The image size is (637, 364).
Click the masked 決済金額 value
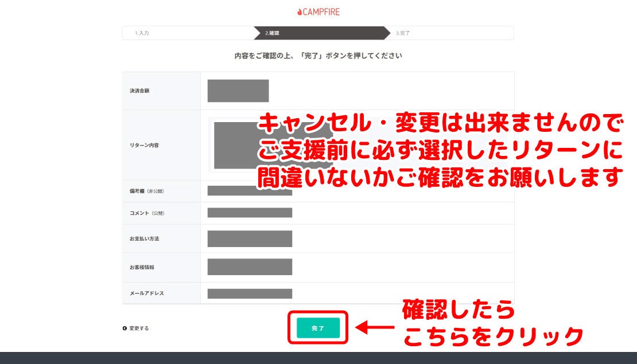point(238,91)
